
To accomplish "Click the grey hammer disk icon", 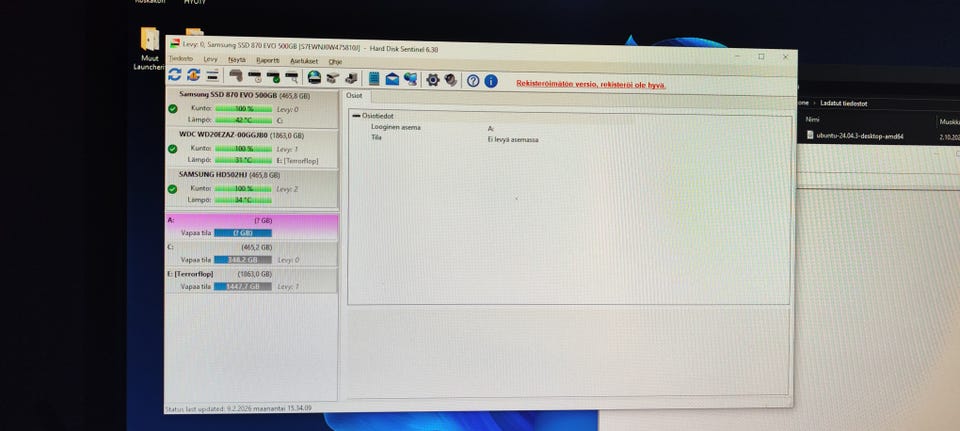I will pos(236,76).
